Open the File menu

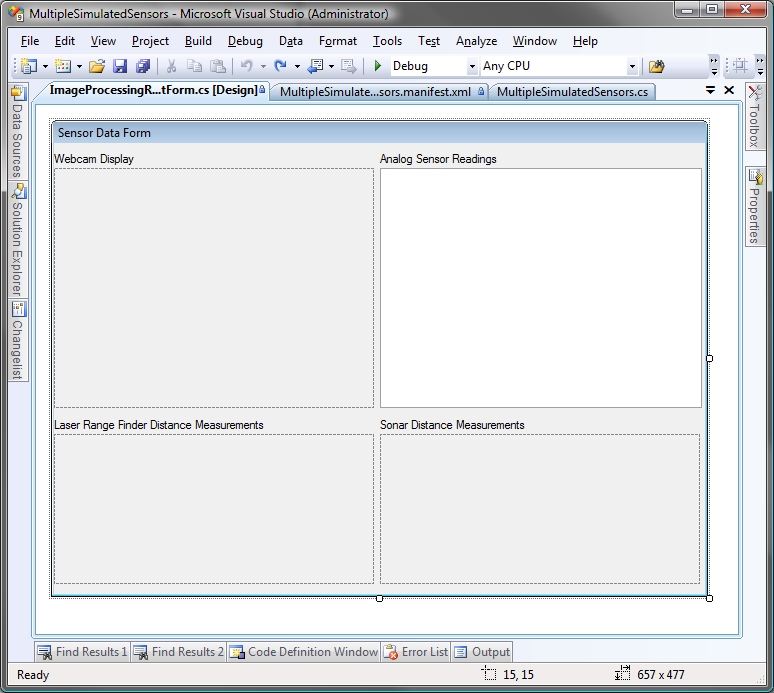point(30,41)
